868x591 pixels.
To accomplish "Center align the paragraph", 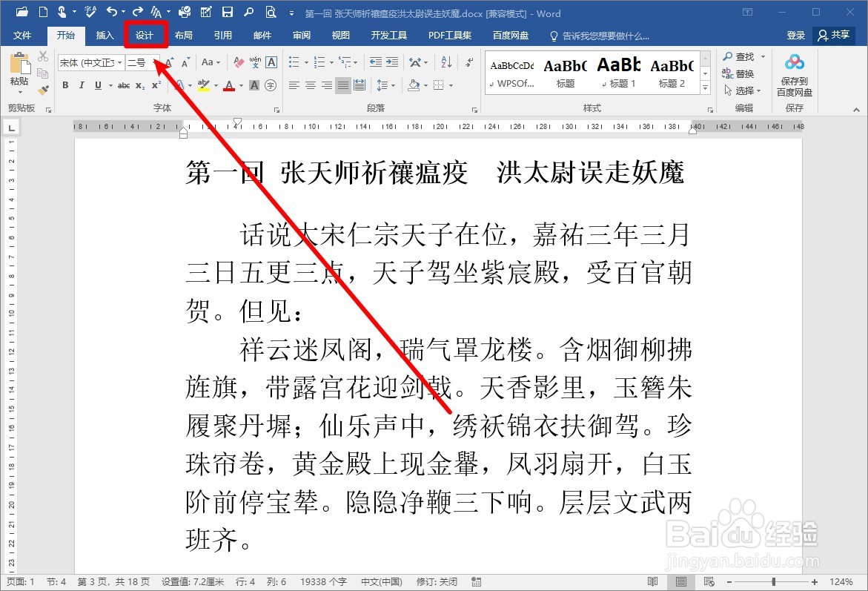I will tap(311, 85).
